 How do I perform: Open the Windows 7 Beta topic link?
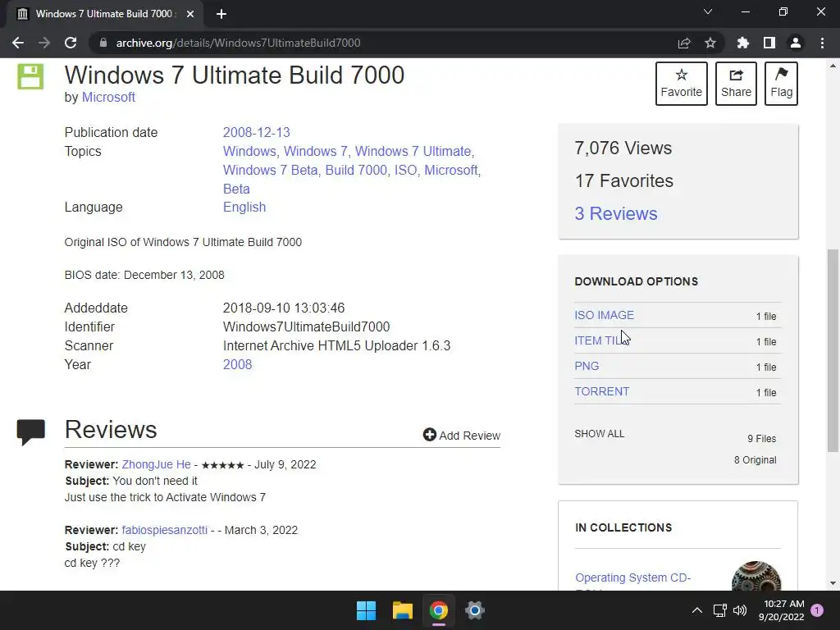tap(270, 170)
